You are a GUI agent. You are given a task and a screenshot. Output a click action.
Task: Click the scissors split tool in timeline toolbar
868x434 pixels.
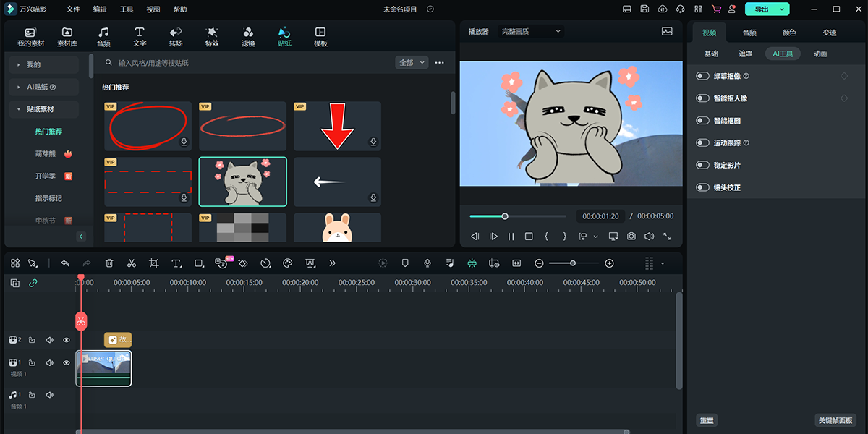point(131,263)
